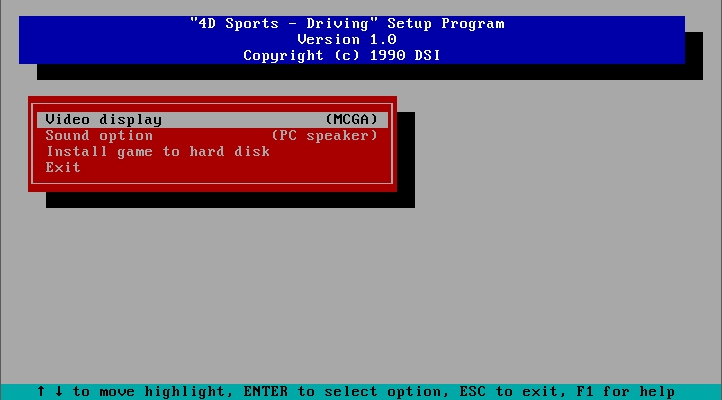Click the black shadow under the blue title banner
This screenshot has width=722, height=400.
(370, 72)
